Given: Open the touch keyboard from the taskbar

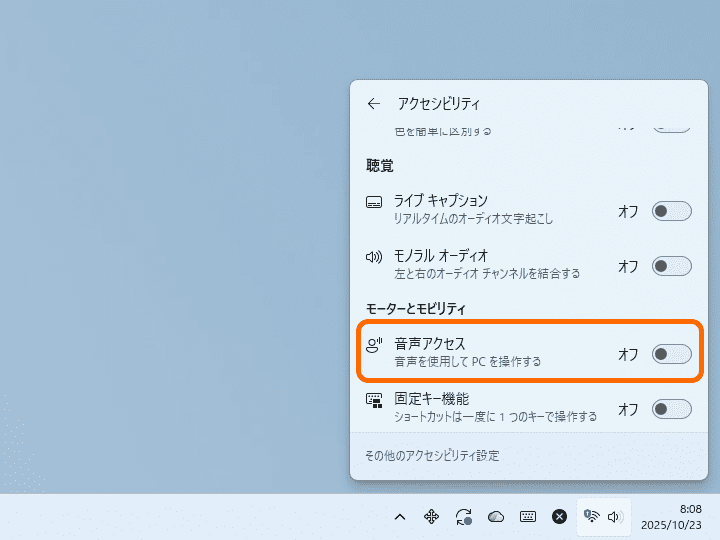Looking at the screenshot, I should pos(527,517).
